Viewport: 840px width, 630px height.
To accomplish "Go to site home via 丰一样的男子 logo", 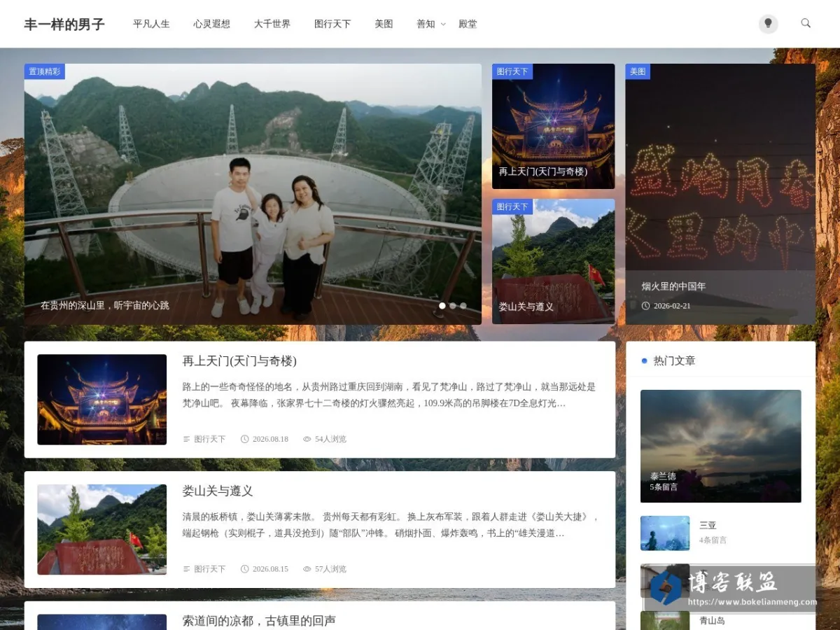I will (64, 24).
